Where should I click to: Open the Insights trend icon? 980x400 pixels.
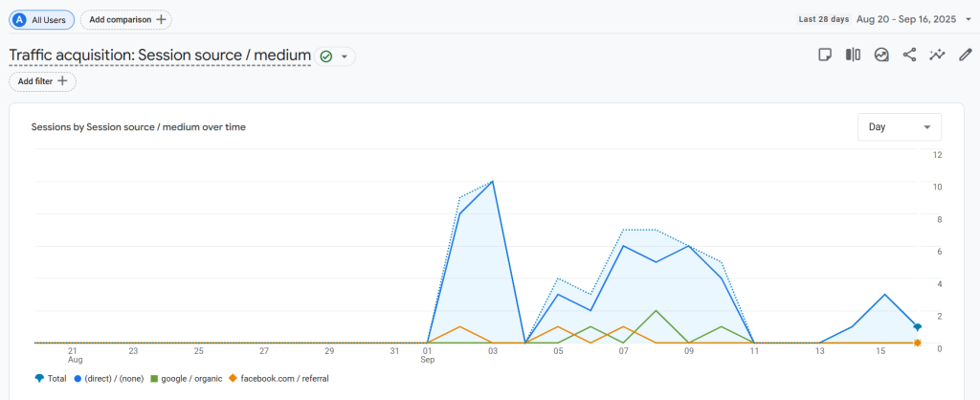880,56
